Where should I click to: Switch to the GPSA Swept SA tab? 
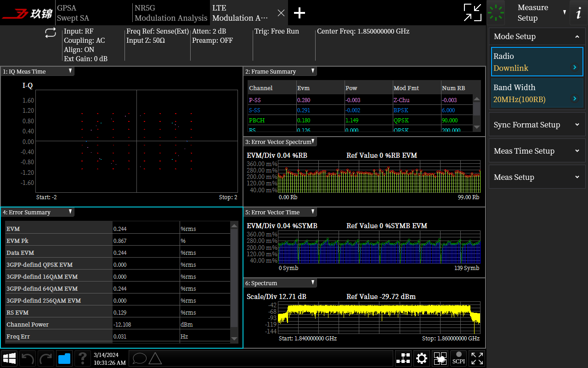93,13
